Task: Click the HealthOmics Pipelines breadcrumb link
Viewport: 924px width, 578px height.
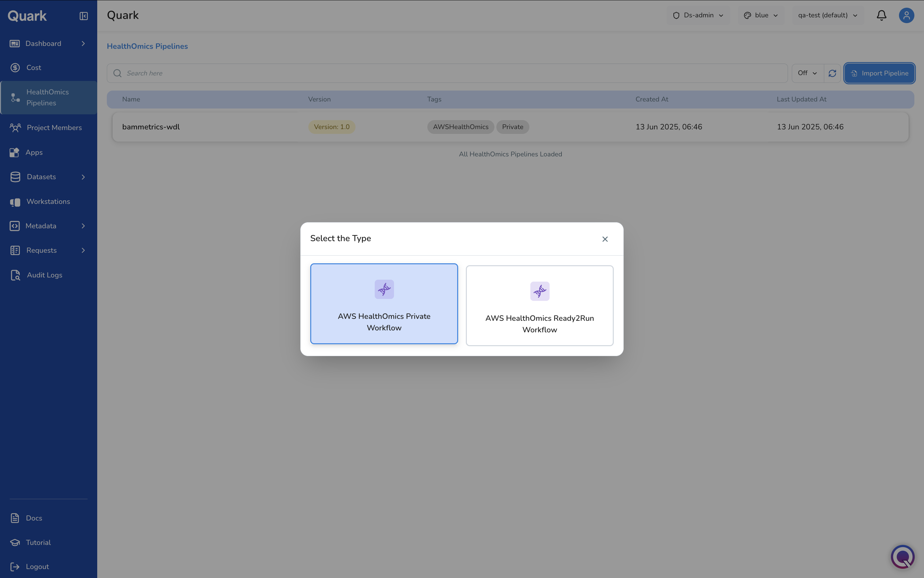Action: (x=147, y=46)
